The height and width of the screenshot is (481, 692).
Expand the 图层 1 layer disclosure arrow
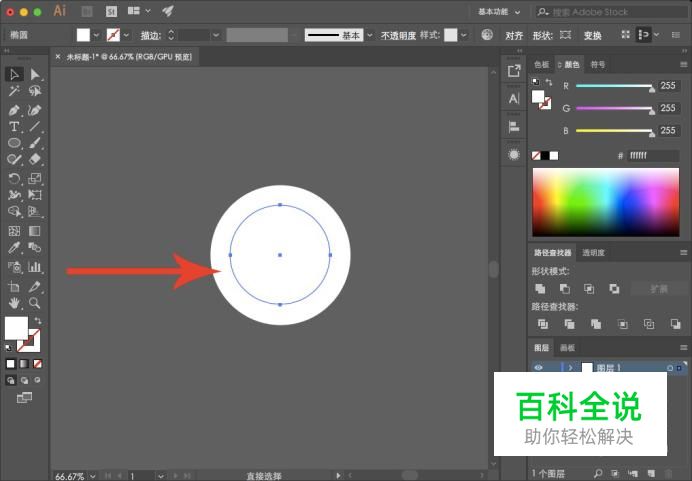[x=570, y=368]
